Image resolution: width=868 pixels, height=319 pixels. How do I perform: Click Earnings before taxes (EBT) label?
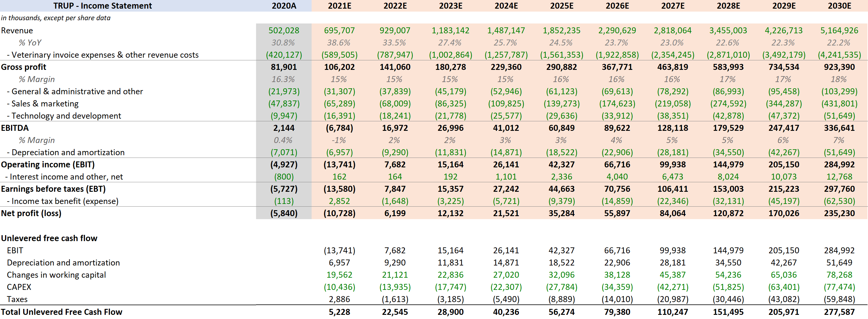[x=53, y=188]
